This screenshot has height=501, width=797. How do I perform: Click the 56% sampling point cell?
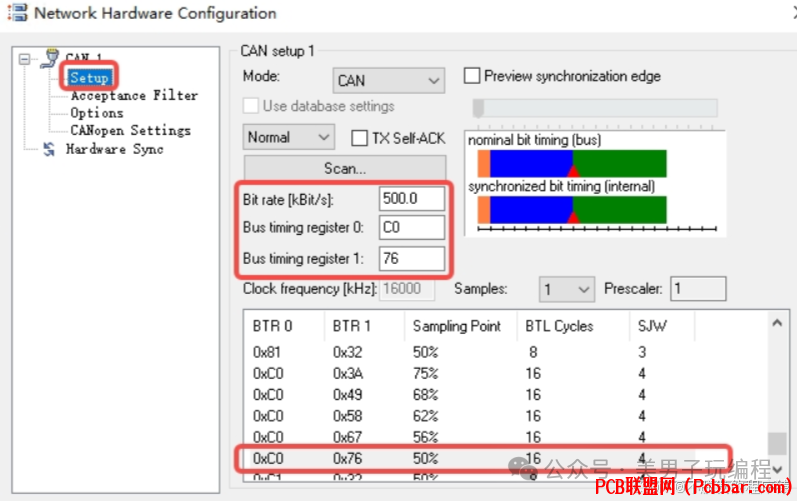pyautogui.click(x=425, y=437)
